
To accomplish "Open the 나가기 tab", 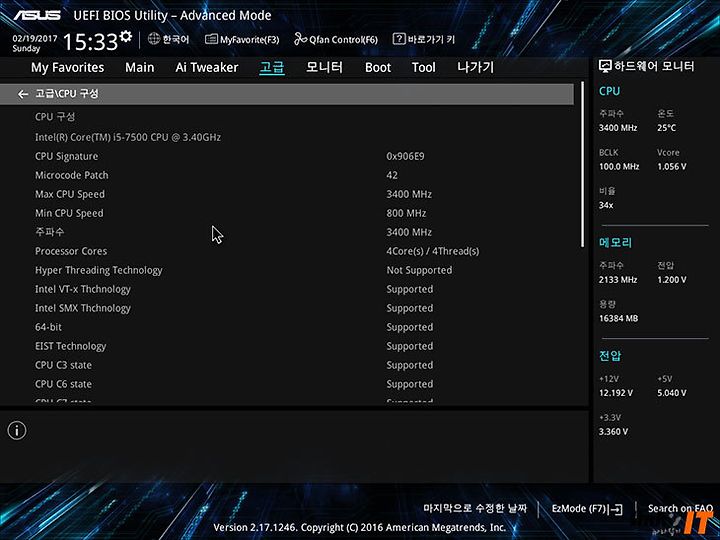I will (x=475, y=68).
